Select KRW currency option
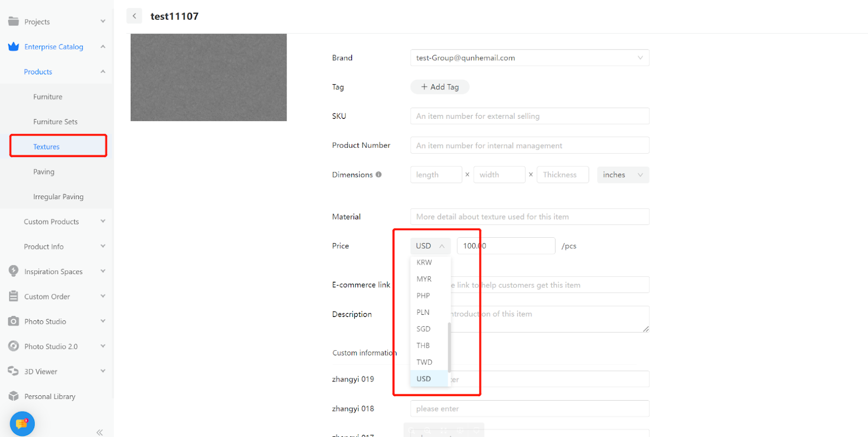The height and width of the screenshot is (437, 868). click(x=429, y=262)
